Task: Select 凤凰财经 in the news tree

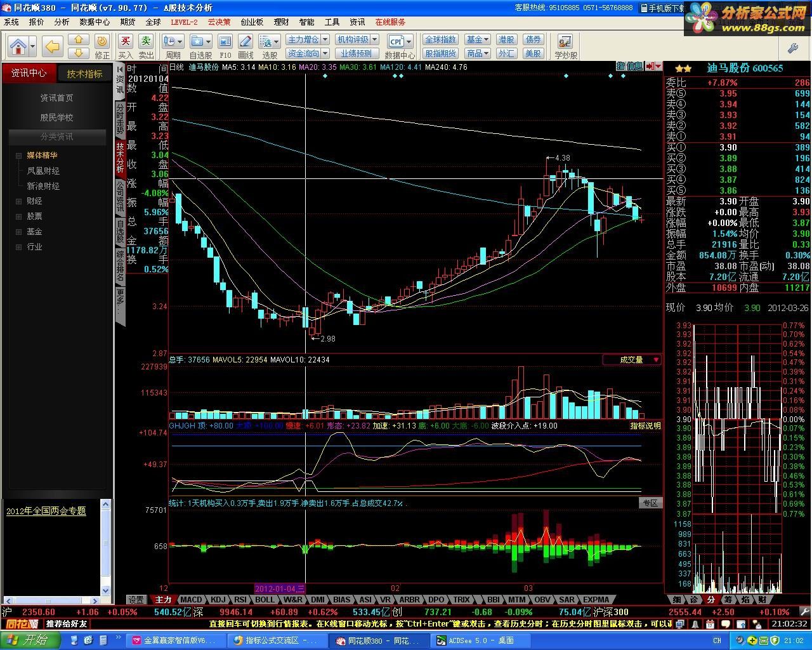Action: pyautogui.click(x=43, y=171)
